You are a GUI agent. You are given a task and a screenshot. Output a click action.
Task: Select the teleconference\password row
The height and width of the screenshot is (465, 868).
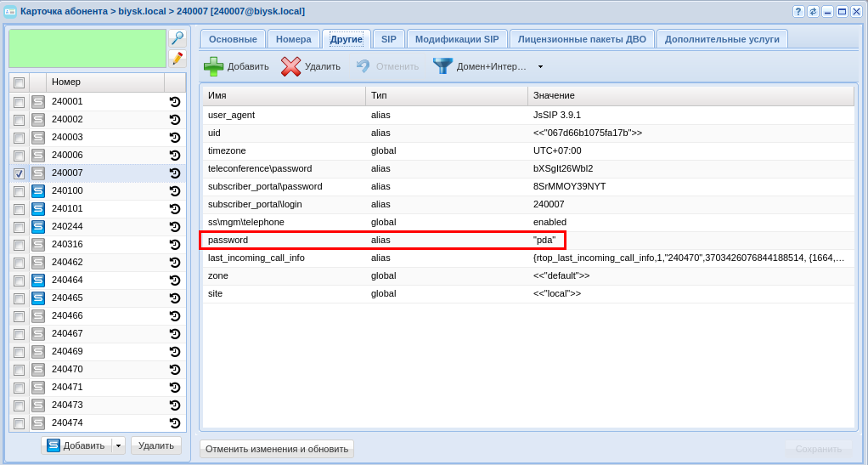pos(528,168)
